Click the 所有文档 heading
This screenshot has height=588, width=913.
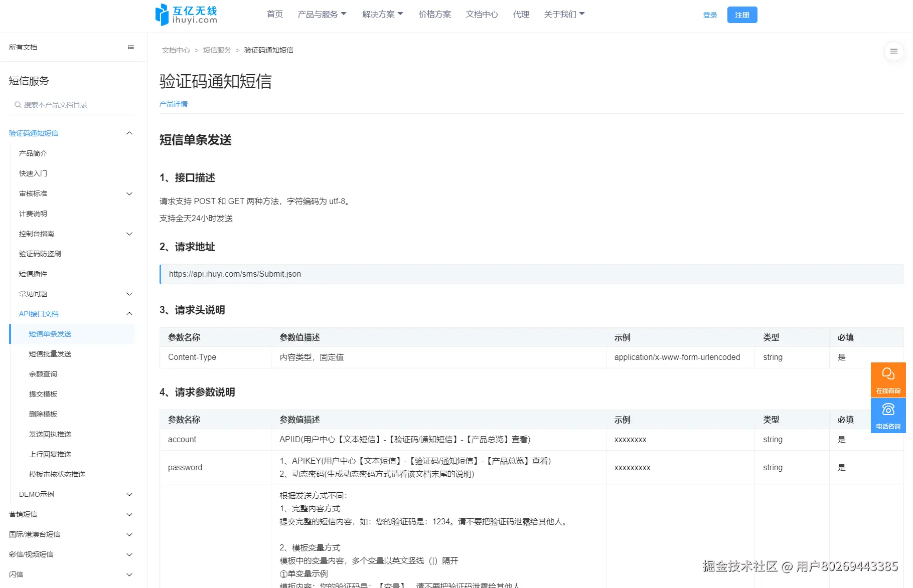tap(23, 47)
